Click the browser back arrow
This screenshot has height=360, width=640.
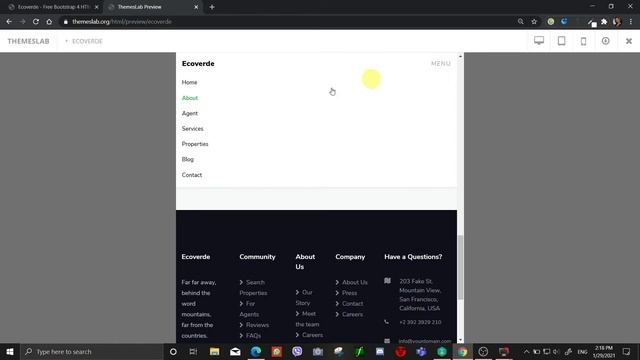(9, 22)
